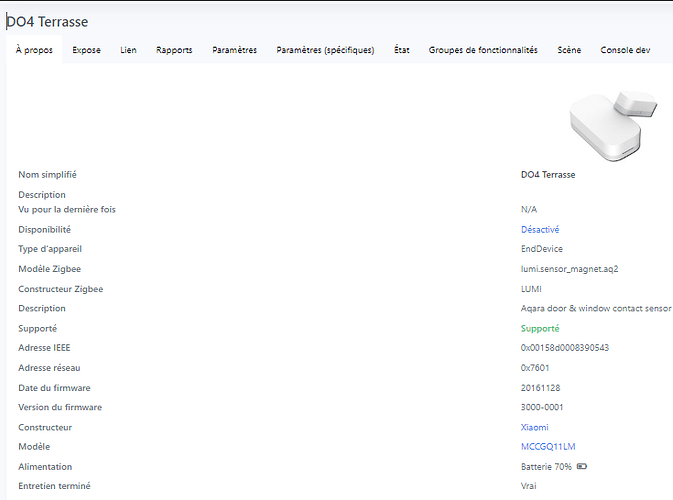Open Groupes de fonctionnalités tab
The height and width of the screenshot is (500, 673).
[x=483, y=50]
